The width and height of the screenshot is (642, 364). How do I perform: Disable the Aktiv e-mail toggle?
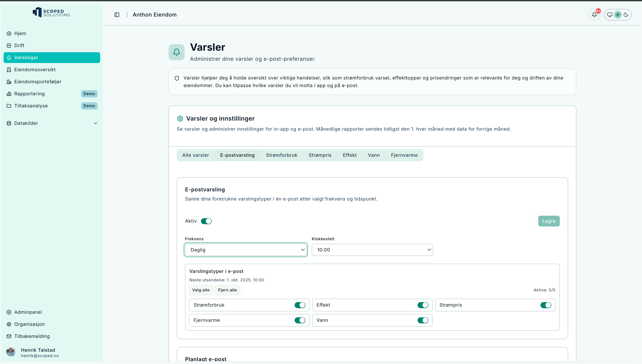tap(206, 221)
